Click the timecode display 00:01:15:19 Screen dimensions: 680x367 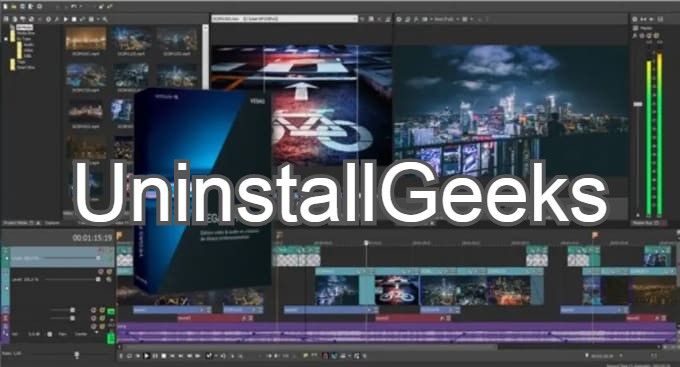[x=92, y=238]
